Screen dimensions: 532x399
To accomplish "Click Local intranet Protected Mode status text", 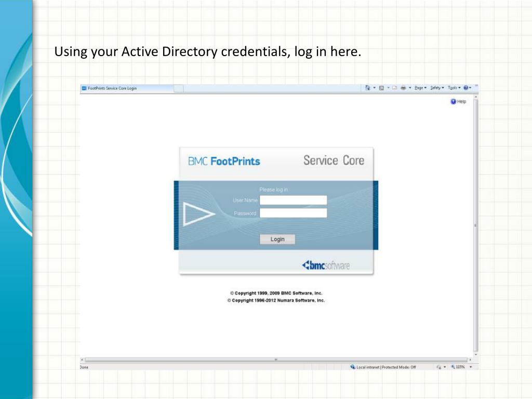I will click(386, 367).
